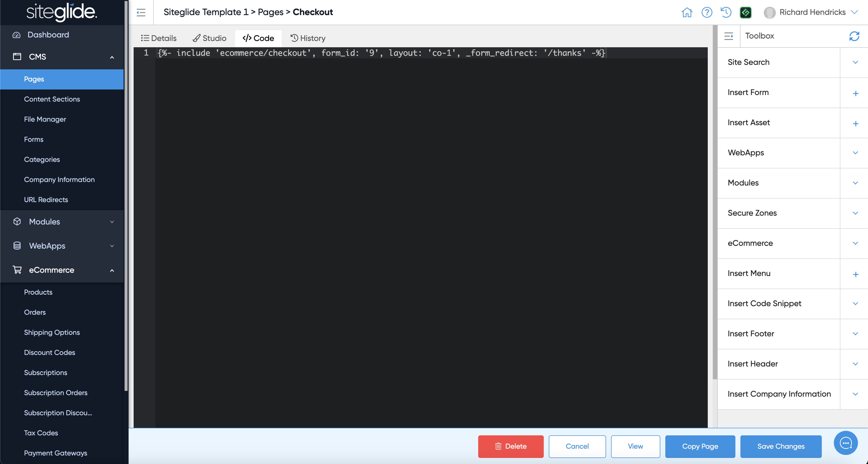Click the green Siteglide extension icon
The image size is (868, 464).
pos(745,13)
